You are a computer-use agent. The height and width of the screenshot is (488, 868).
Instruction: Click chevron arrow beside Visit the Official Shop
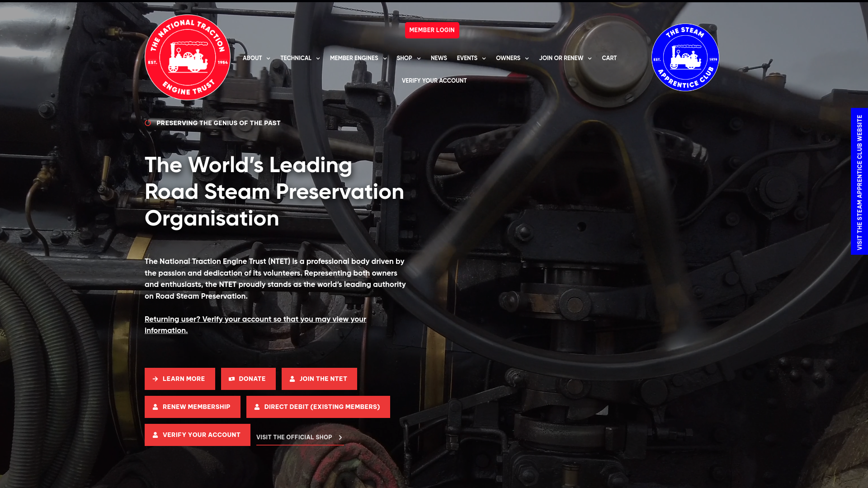tap(340, 437)
